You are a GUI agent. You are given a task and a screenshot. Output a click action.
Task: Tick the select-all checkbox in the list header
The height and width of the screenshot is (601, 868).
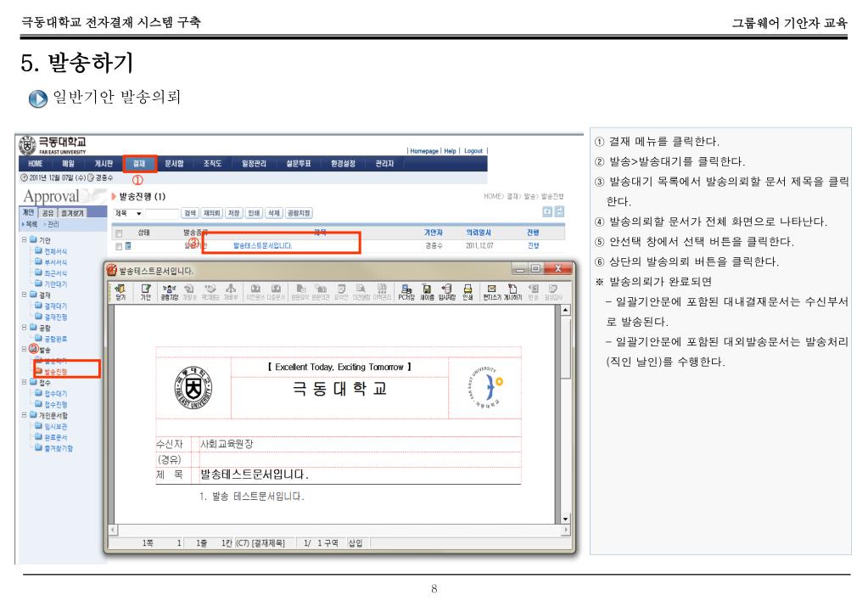119,233
